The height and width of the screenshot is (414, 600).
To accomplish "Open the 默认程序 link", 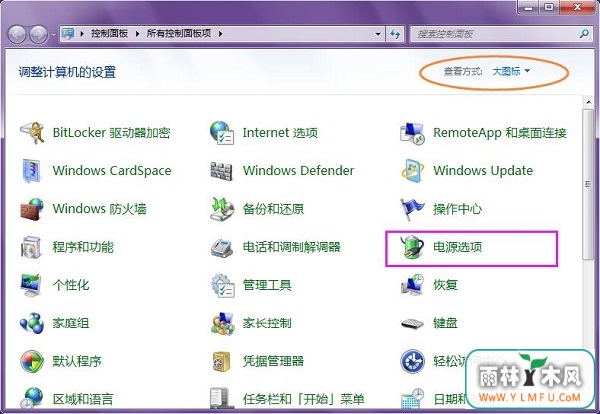I will tap(77, 361).
